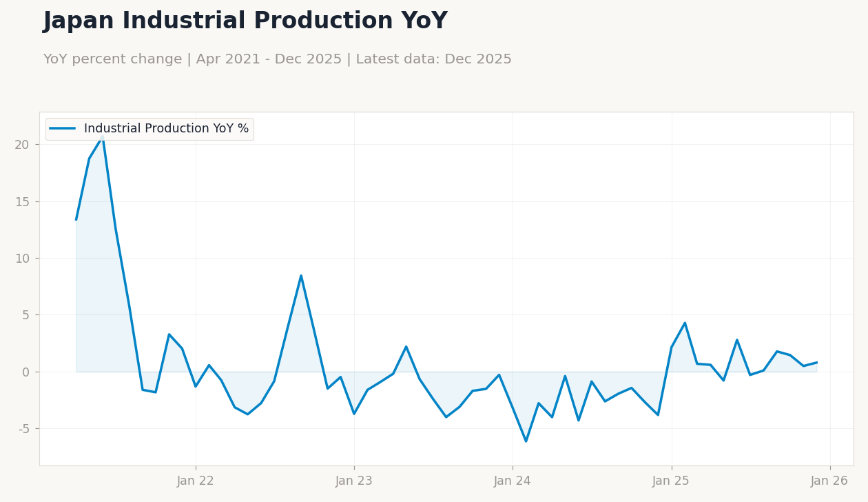Click the early-2025 peak of the line near 4

(x=685, y=323)
